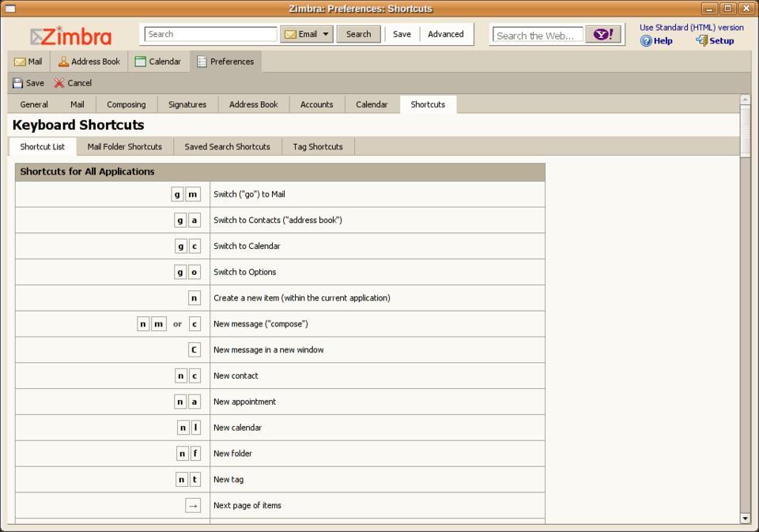
Task: Click the red Cancel X icon
Action: pos(59,83)
